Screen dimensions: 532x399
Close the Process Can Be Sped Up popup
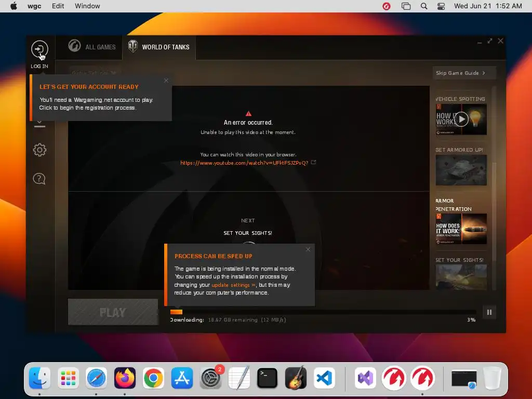[308, 249]
